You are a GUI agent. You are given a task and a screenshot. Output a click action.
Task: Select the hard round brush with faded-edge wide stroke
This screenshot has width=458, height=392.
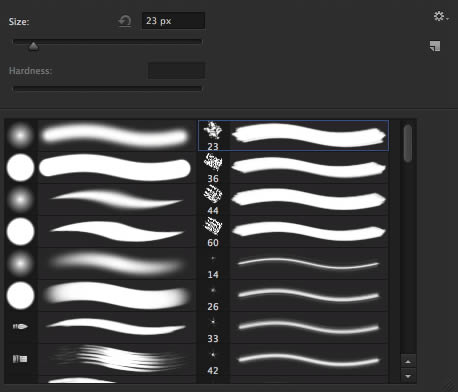(x=101, y=295)
